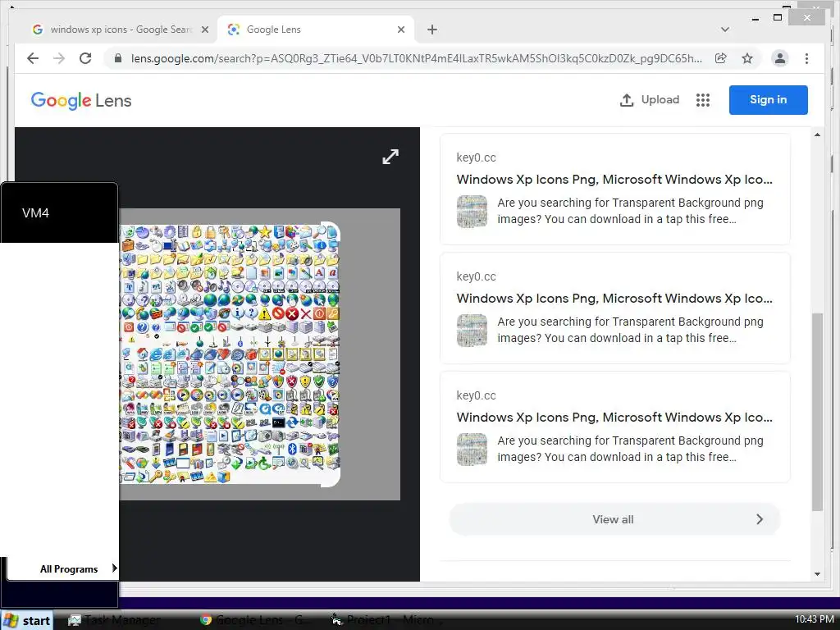Viewport: 840px width, 630px height.
Task: Click the address bar URL field
Action: point(416,58)
